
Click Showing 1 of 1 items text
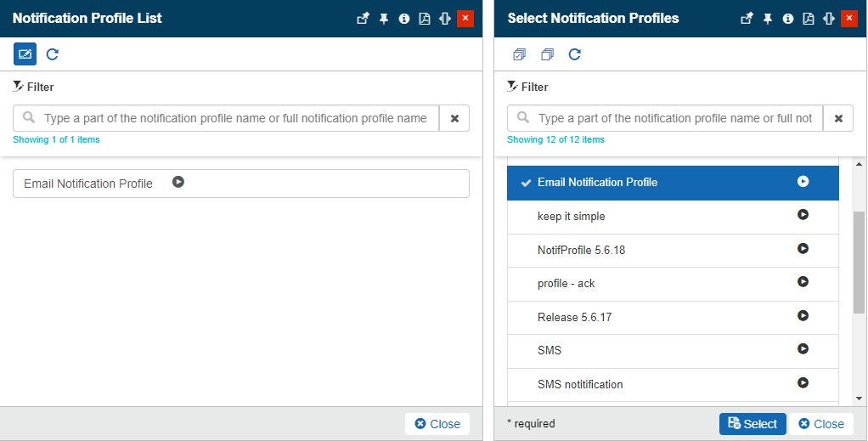coord(56,139)
